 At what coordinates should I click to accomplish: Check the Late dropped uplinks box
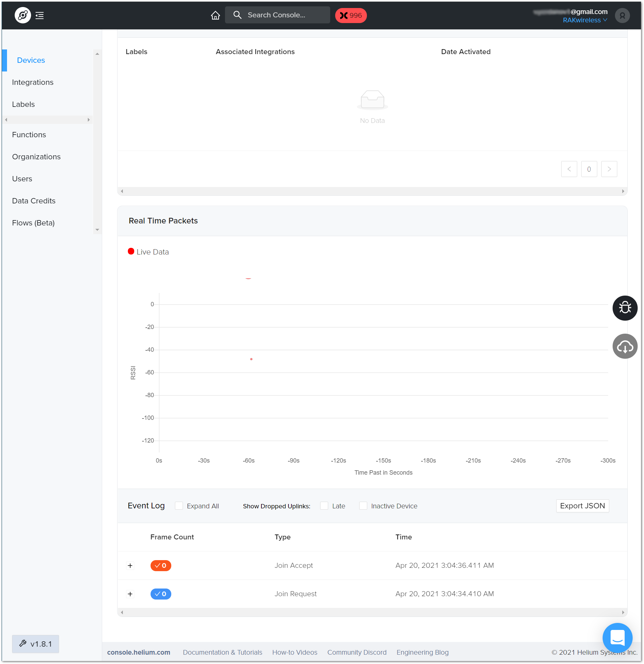324,506
